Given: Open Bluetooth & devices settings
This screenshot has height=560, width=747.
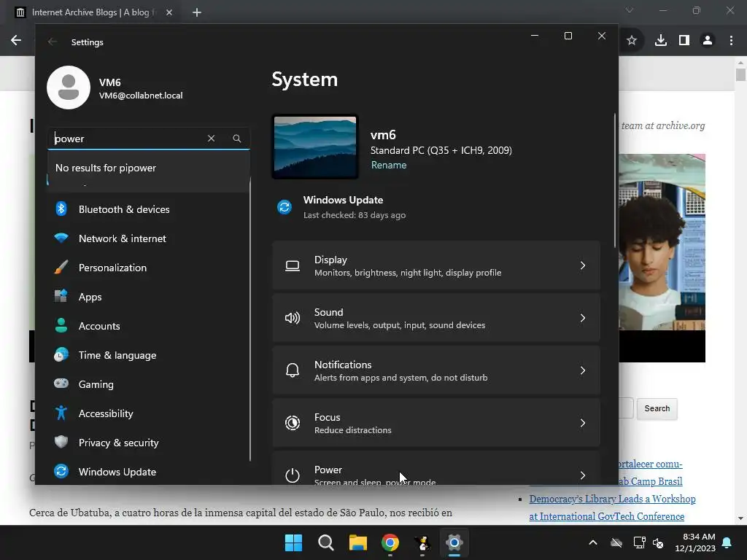Looking at the screenshot, I should [x=147, y=209].
